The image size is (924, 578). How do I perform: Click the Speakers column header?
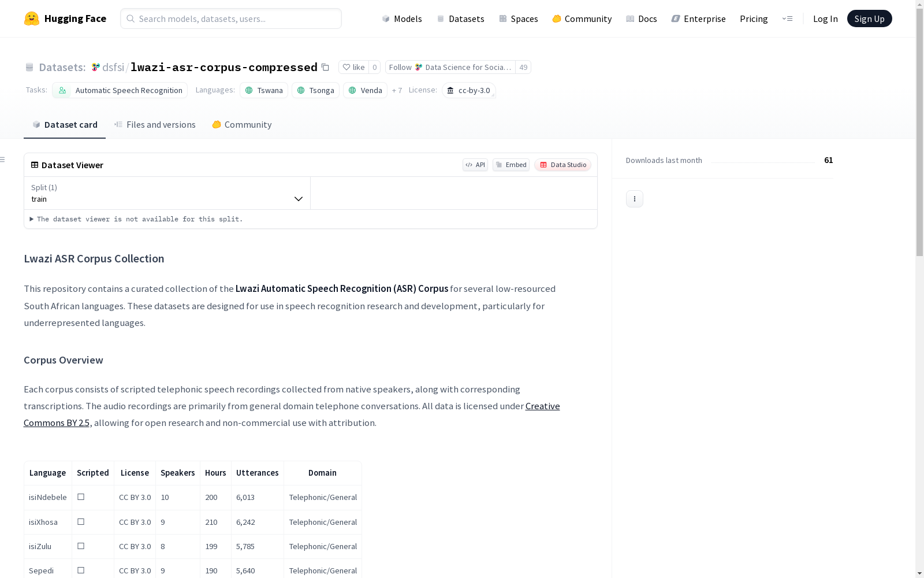178,473
